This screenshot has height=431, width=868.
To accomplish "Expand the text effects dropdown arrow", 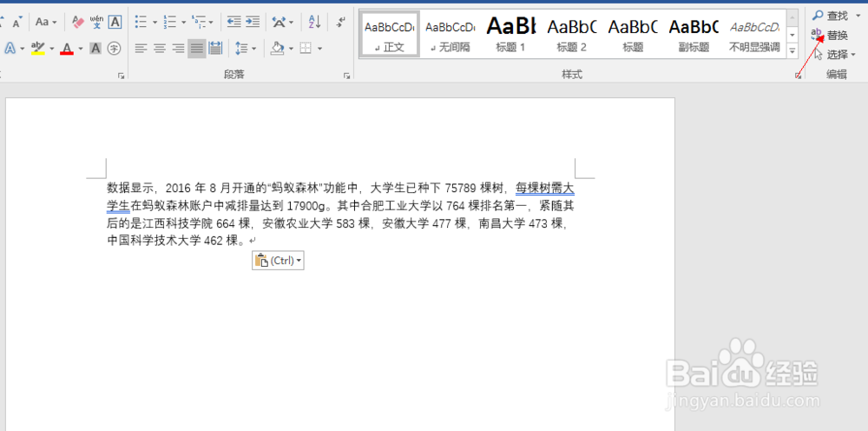I will 23,49.
